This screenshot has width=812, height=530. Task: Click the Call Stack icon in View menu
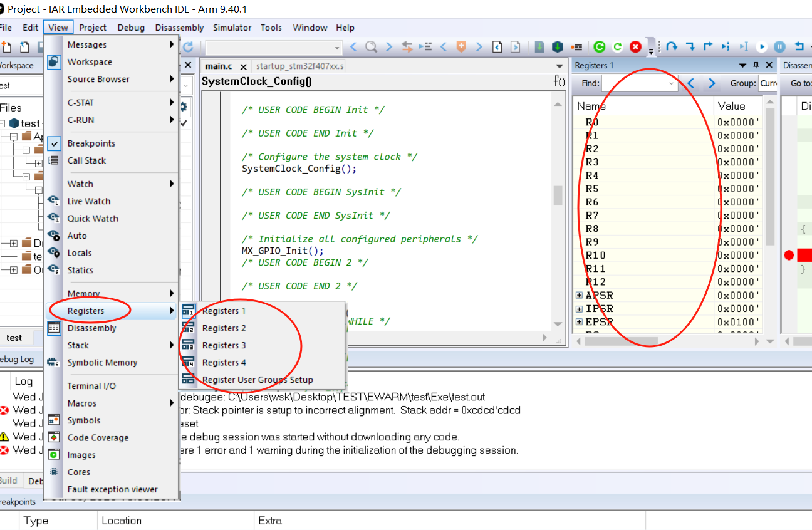pyautogui.click(x=55, y=160)
